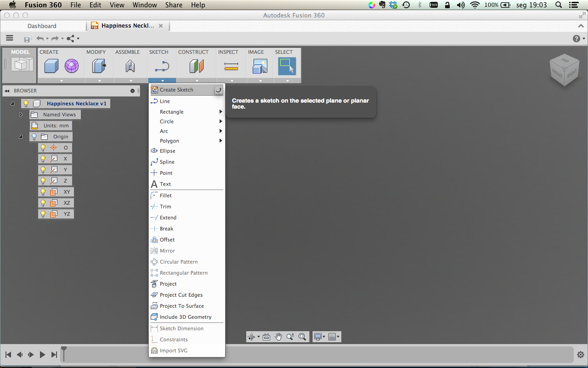Select the Pan hand icon
Image resolution: width=588 pixels, height=368 pixels.
[278, 337]
